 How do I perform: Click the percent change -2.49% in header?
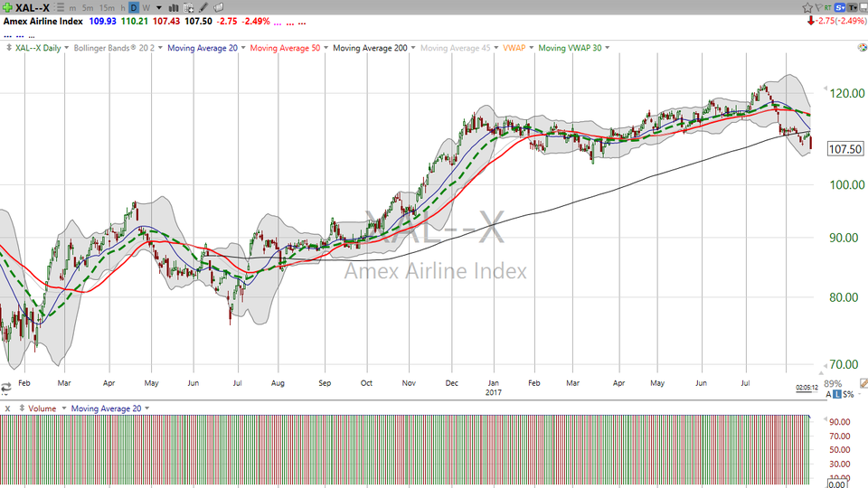tap(255, 21)
